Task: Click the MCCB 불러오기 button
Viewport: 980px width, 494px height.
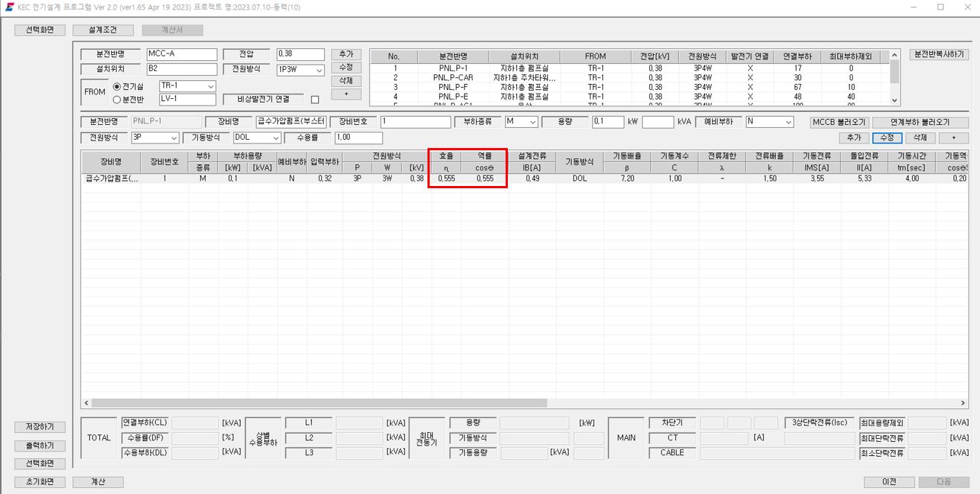Action: (839, 122)
